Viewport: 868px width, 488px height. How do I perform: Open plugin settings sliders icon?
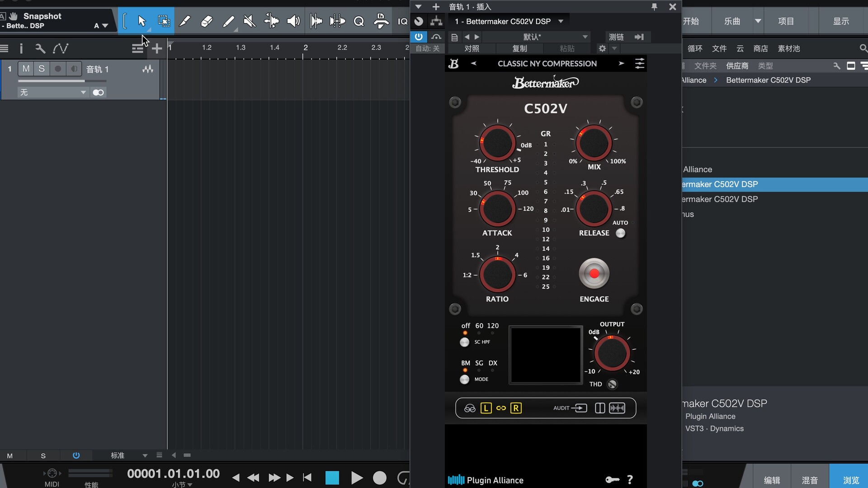pyautogui.click(x=639, y=64)
